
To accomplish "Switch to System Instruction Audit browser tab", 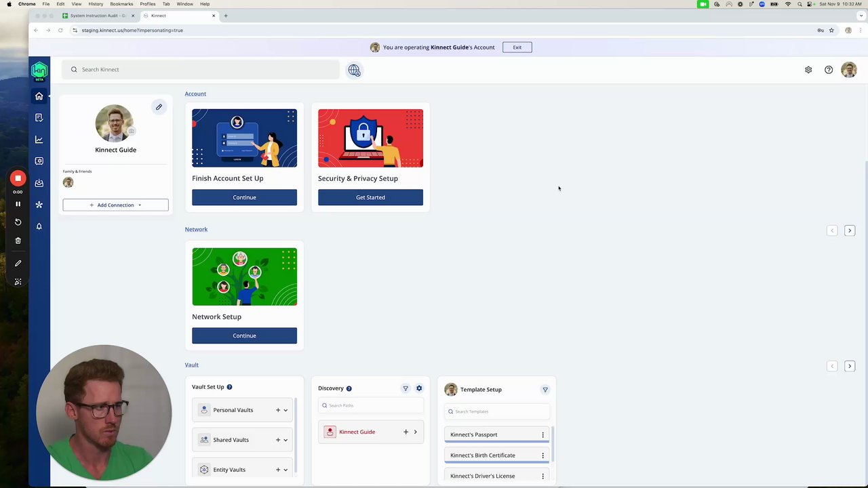I will pyautogui.click(x=97, y=16).
